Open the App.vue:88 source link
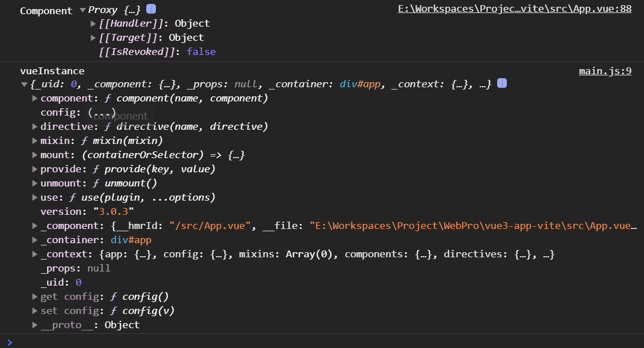The image size is (644, 348). pyautogui.click(x=514, y=9)
